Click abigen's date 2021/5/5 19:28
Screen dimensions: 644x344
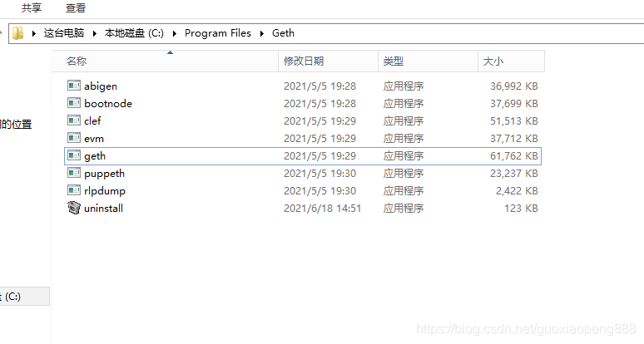(x=320, y=86)
